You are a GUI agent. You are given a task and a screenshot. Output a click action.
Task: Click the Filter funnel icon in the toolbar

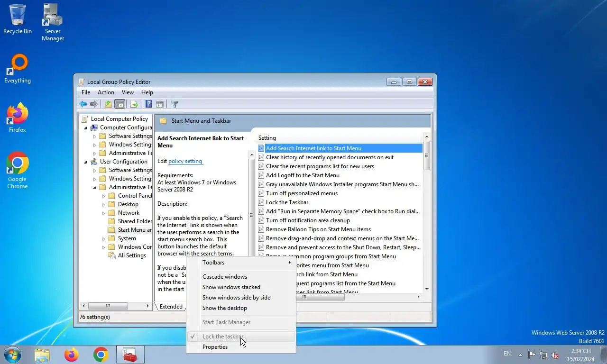coord(175,104)
